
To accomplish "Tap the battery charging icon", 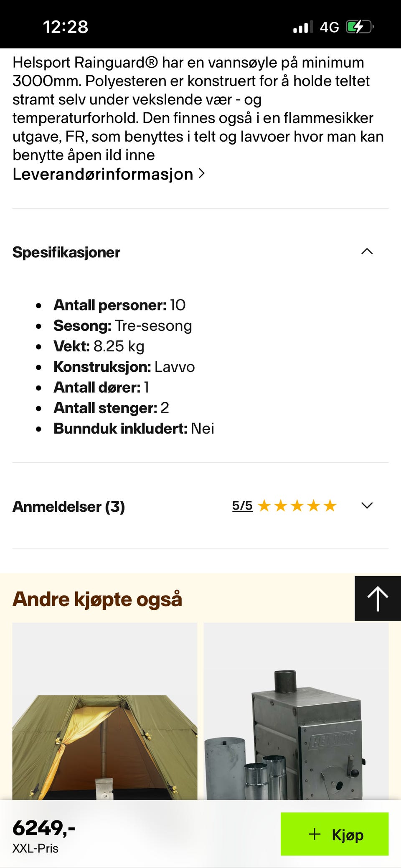I will pyautogui.click(x=359, y=27).
